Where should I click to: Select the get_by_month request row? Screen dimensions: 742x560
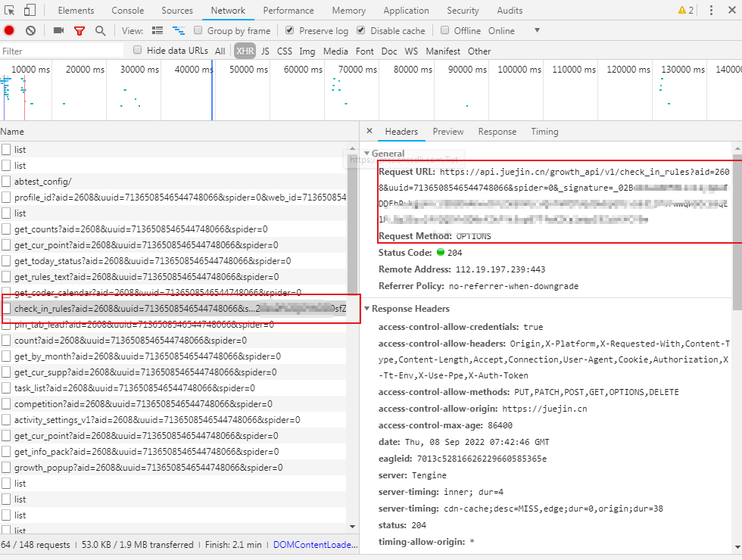[173, 356]
